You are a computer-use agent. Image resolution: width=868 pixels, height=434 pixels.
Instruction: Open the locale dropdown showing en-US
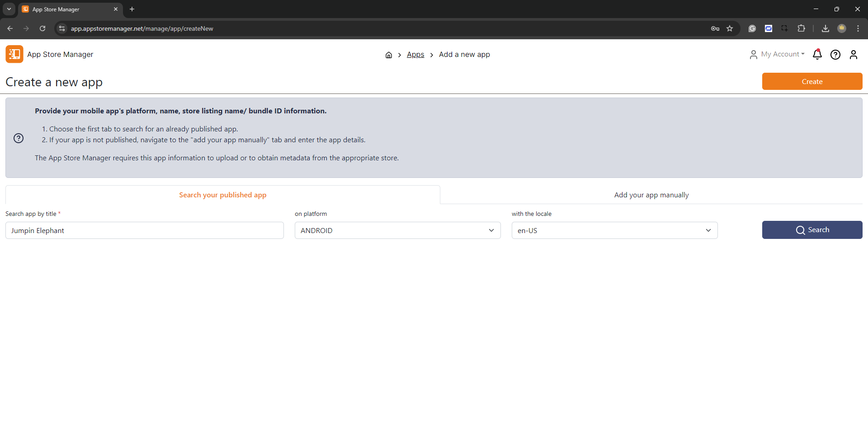[x=614, y=230]
